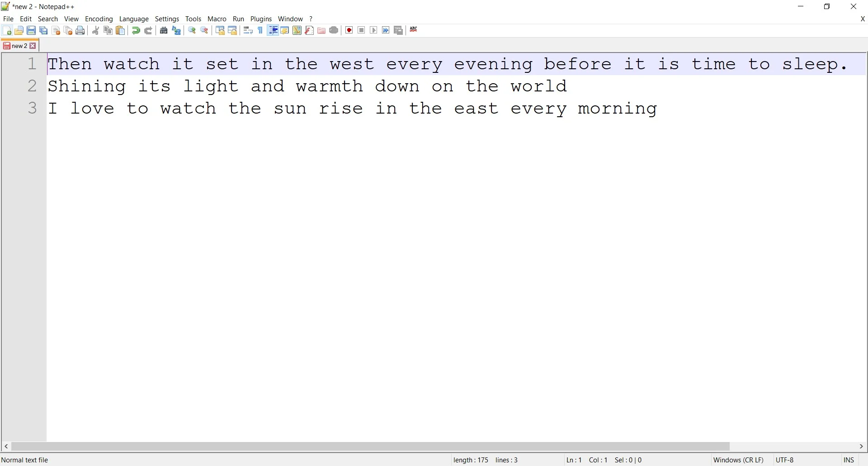The height and width of the screenshot is (466, 868).
Task: Redo the edit using the Redo arrow icon
Action: pyautogui.click(x=148, y=30)
